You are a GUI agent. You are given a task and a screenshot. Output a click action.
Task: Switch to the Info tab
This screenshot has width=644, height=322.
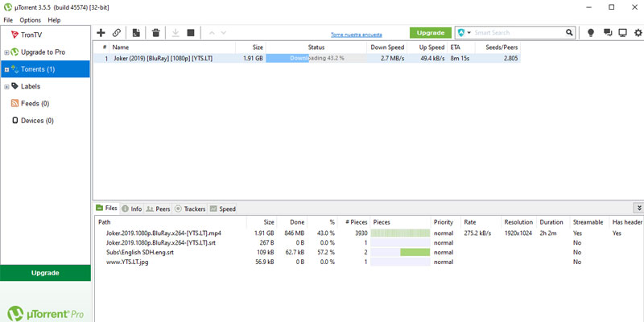[x=132, y=208]
